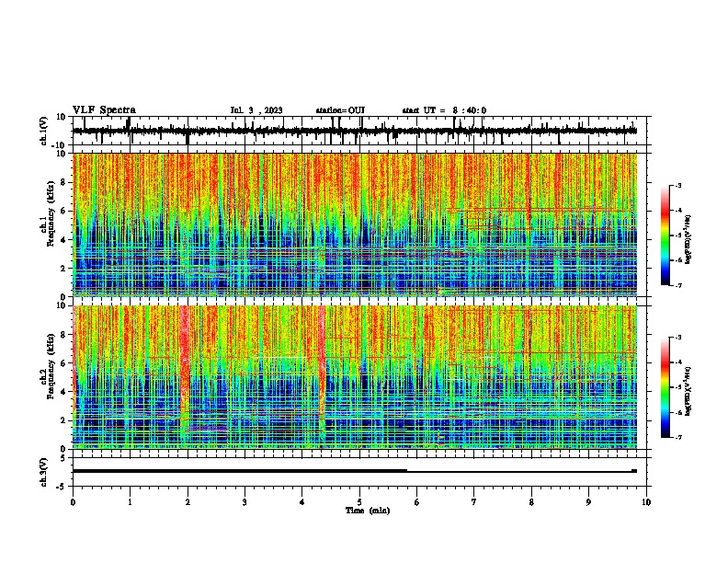Viewport: 728px width, 563px height.
Task: Click time axis tick label "5"
Action: click(x=359, y=502)
